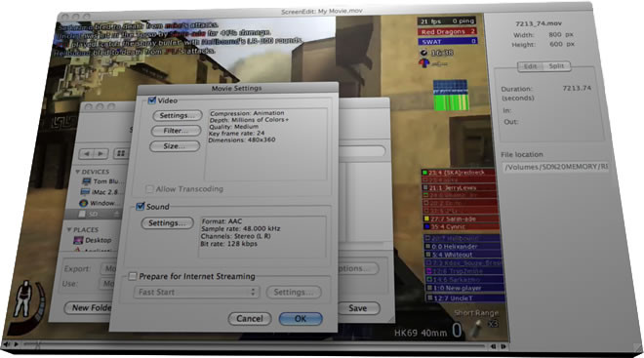
Task: Confirm Movie Settings with OK
Action: (301, 319)
